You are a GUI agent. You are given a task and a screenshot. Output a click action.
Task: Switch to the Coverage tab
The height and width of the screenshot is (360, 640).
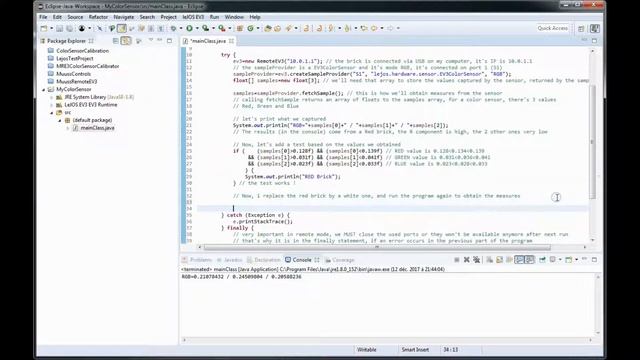[x=340, y=260]
